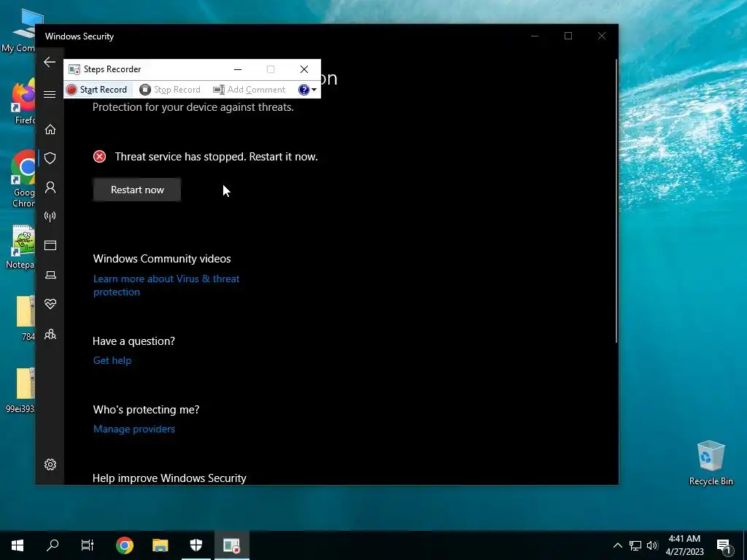Open network status tray icon
Viewport: 747px width, 560px height.
tap(635, 545)
